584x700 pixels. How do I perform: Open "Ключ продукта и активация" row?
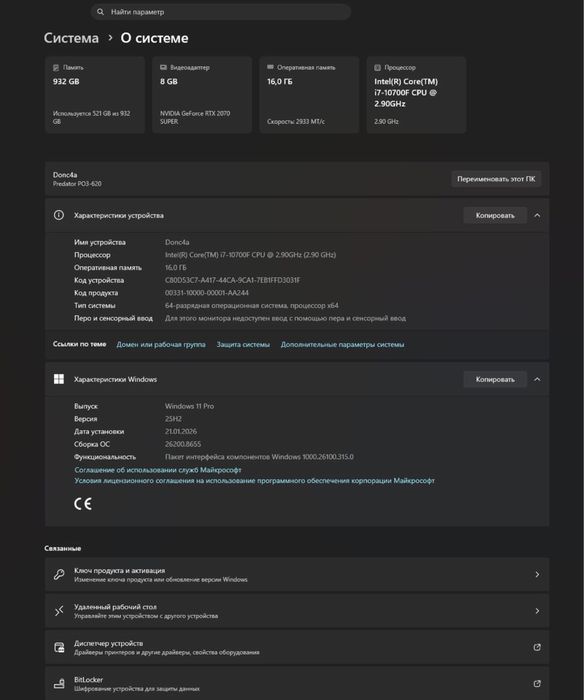tap(297, 575)
